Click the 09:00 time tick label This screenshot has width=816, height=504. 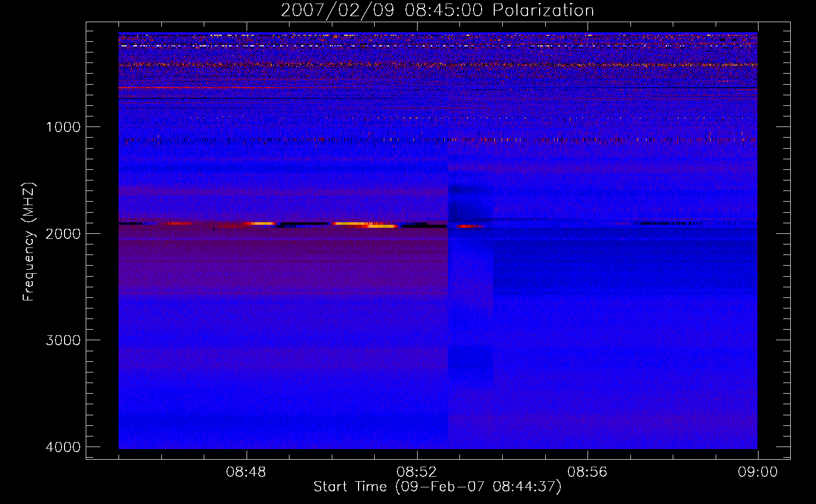757,472
